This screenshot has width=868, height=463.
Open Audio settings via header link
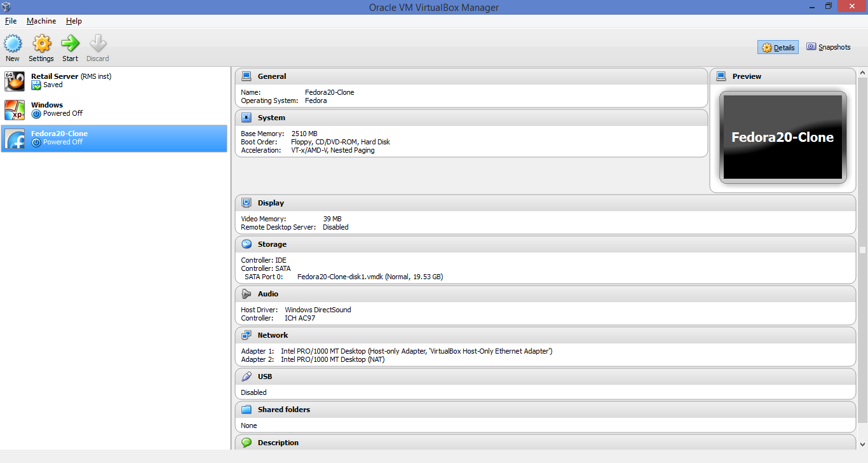268,294
